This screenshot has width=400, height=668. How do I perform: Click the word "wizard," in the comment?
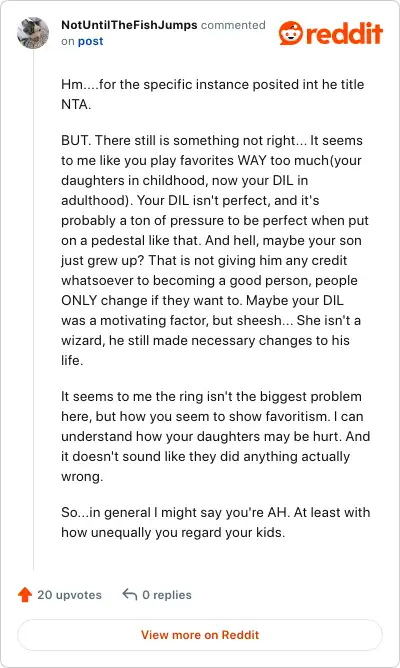[83, 340]
